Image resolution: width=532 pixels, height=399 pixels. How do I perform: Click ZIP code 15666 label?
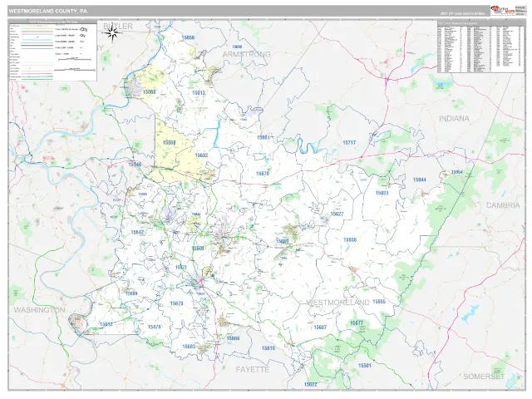(x=233, y=338)
